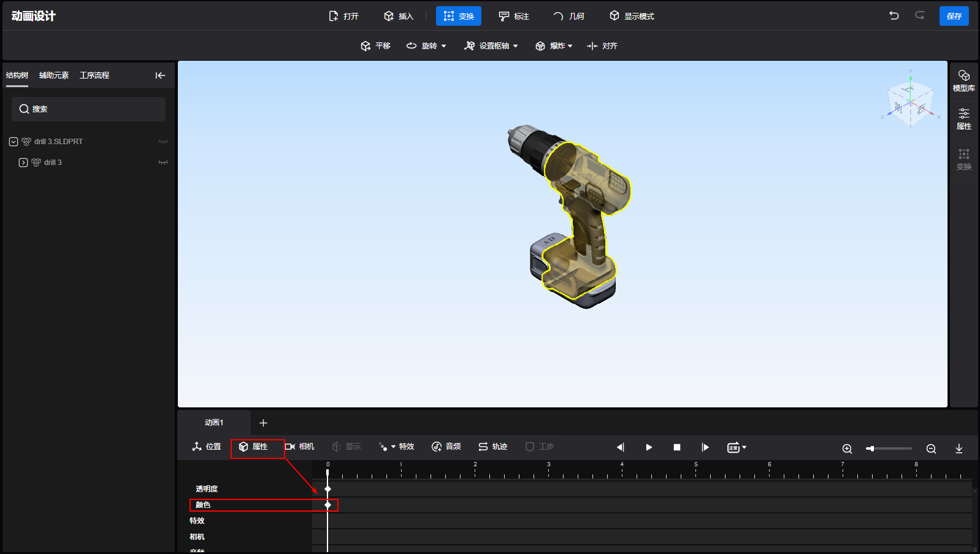Collapse the left panel with arrow icon
The width and height of the screenshot is (980, 554).
tap(160, 75)
